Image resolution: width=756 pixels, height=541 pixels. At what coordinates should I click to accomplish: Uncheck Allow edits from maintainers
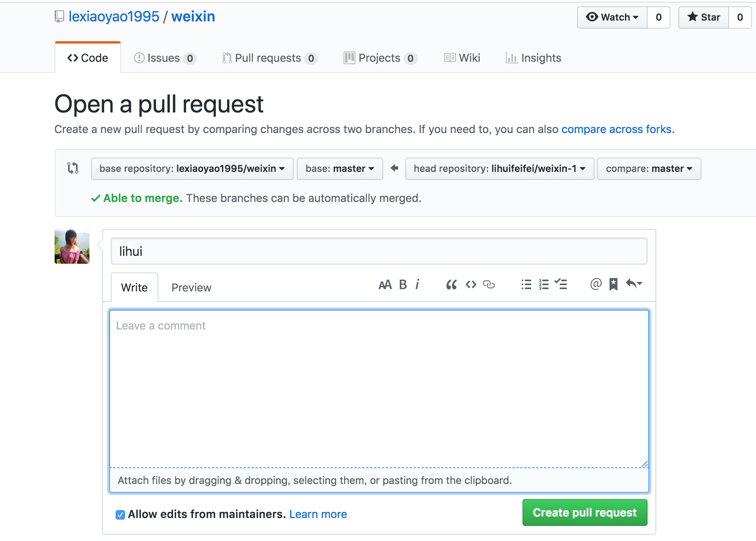point(120,514)
